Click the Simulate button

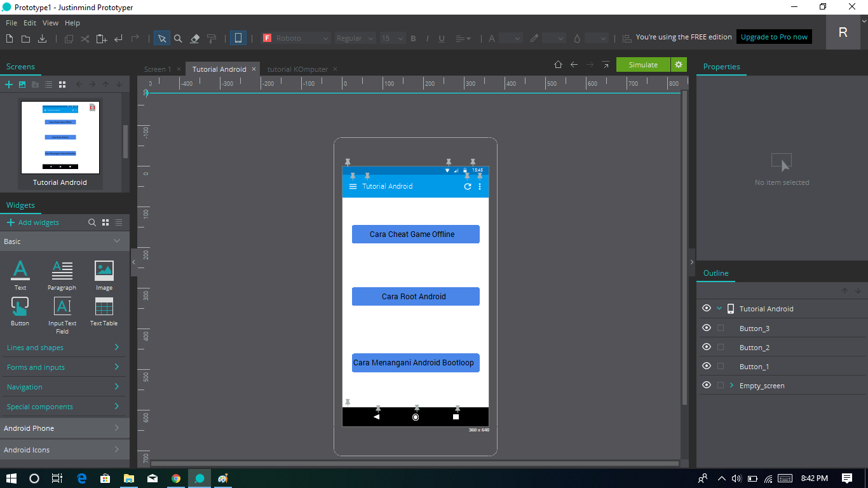coord(642,64)
